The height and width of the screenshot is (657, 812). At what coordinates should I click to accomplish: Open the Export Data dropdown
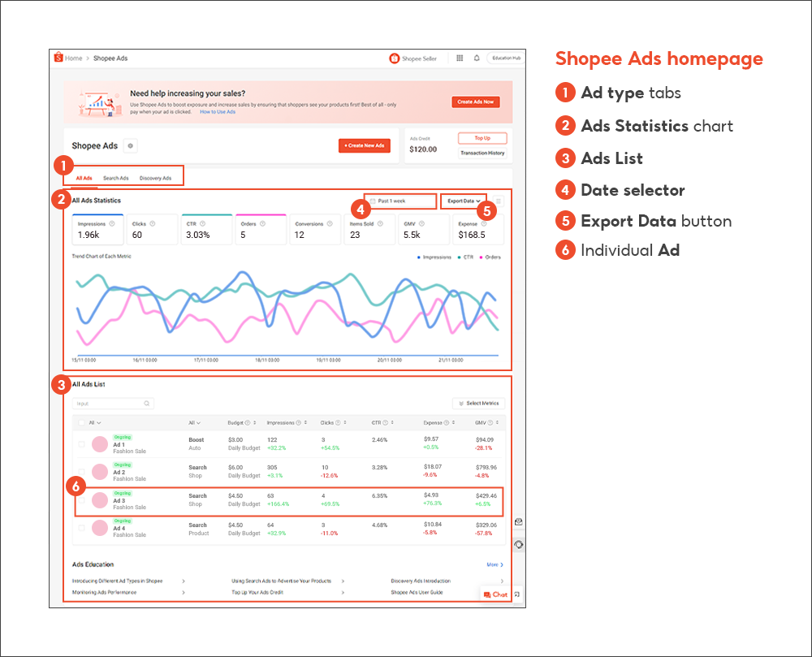tap(463, 201)
